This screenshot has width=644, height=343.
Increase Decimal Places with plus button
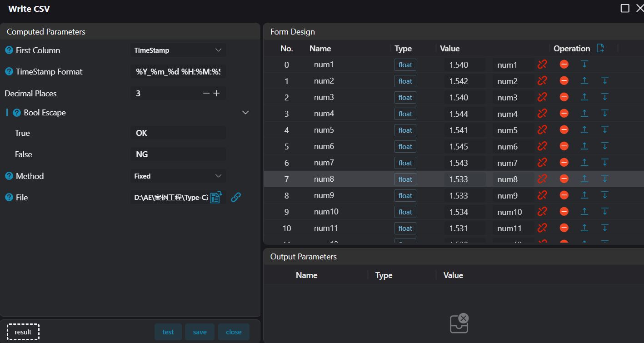(x=217, y=93)
